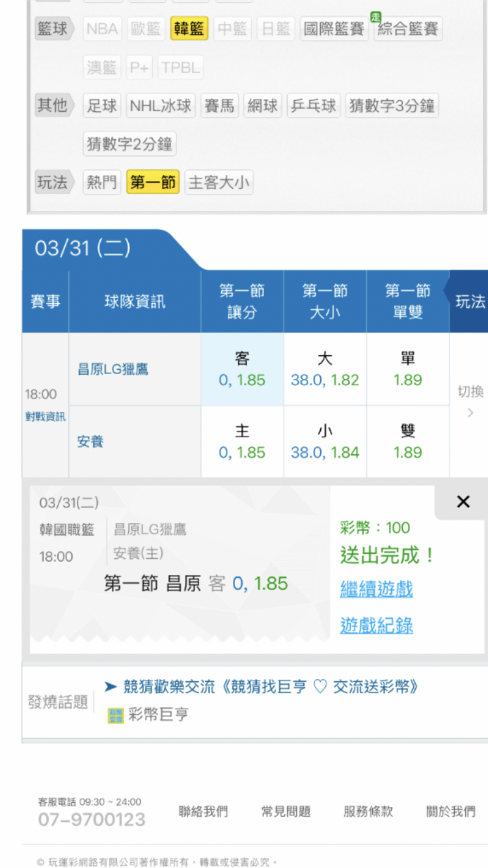
Task: Click the 球隊資訊 column header
Action: [135, 301]
